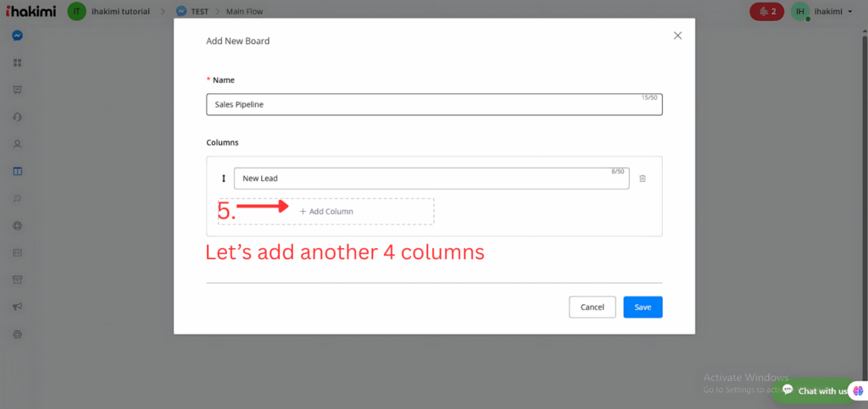Save the new board
This screenshot has width=868, height=409.
pyautogui.click(x=643, y=307)
